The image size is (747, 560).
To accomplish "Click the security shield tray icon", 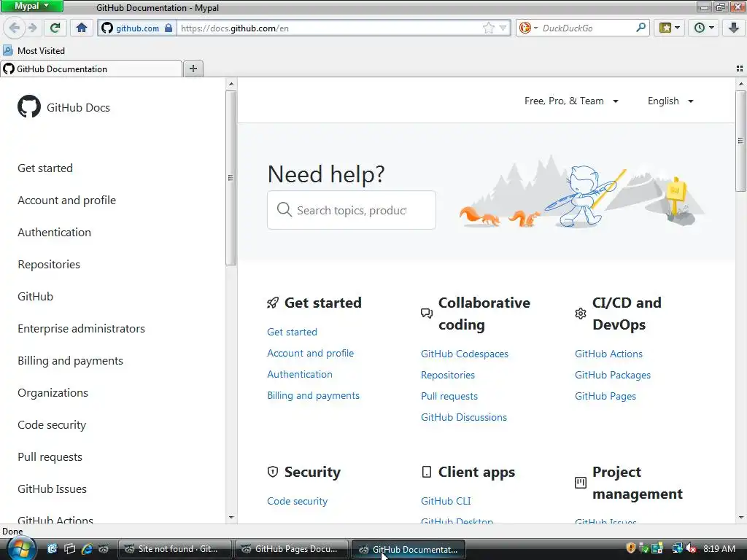I will (x=631, y=548).
